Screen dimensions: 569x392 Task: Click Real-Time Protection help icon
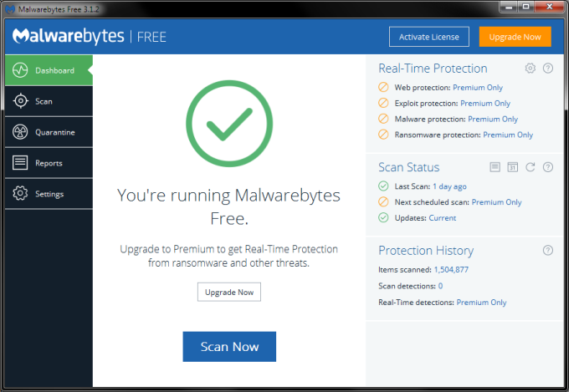tap(548, 69)
